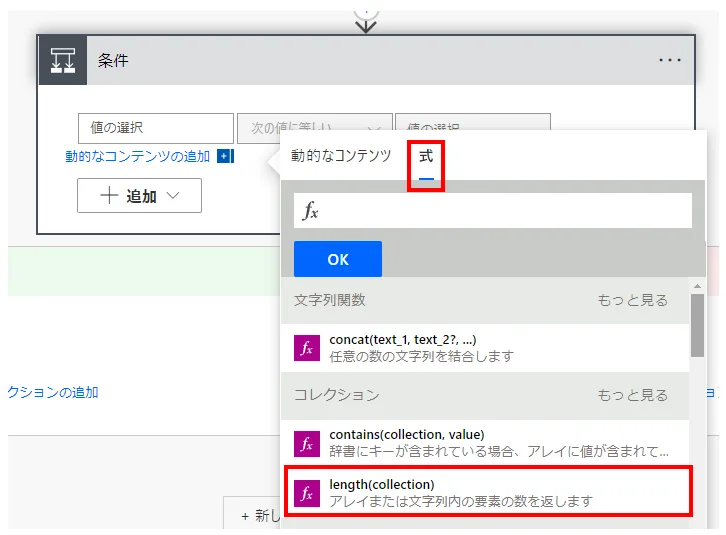Click the left 値の選択 input field
Image resolution: width=726 pixels, height=535 pixels.
pos(155,128)
